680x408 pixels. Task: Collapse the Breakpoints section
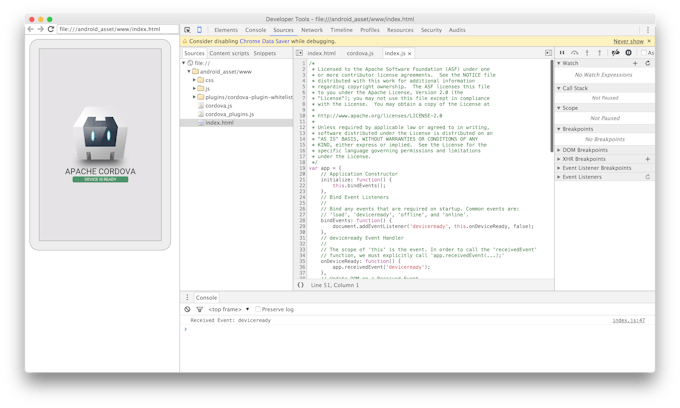pyautogui.click(x=559, y=129)
